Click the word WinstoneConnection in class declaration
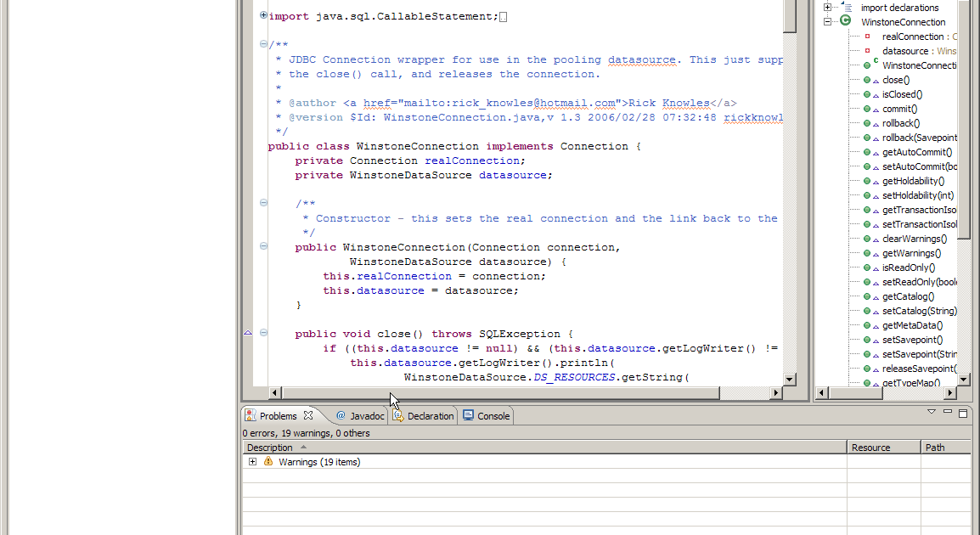980x535 pixels. (x=418, y=146)
